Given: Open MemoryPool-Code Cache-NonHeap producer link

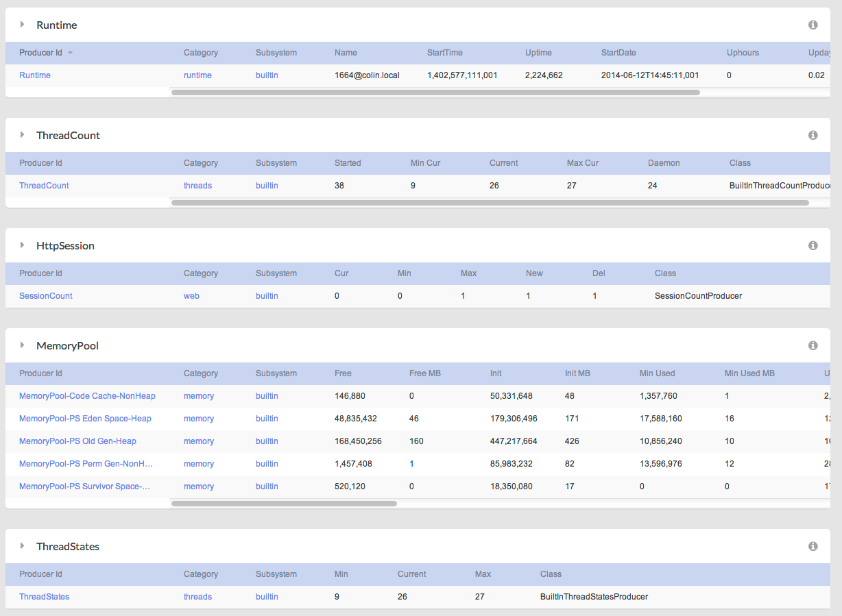Looking at the screenshot, I should tap(87, 396).
